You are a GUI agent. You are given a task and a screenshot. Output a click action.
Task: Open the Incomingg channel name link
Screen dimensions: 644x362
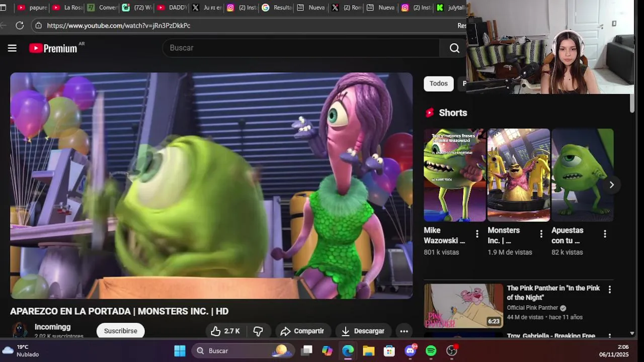click(x=53, y=327)
